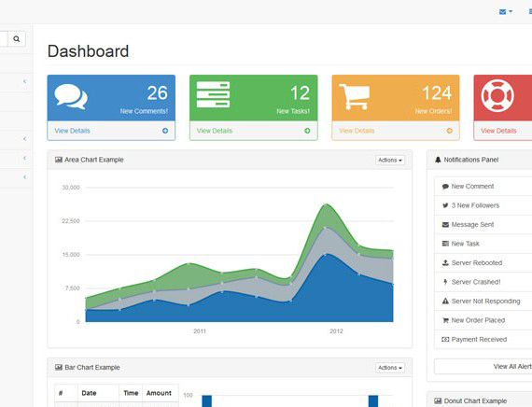Viewport: 532px width, 407px height.
Task: Click the 12 New Tasks count
Action: [x=300, y=93]
